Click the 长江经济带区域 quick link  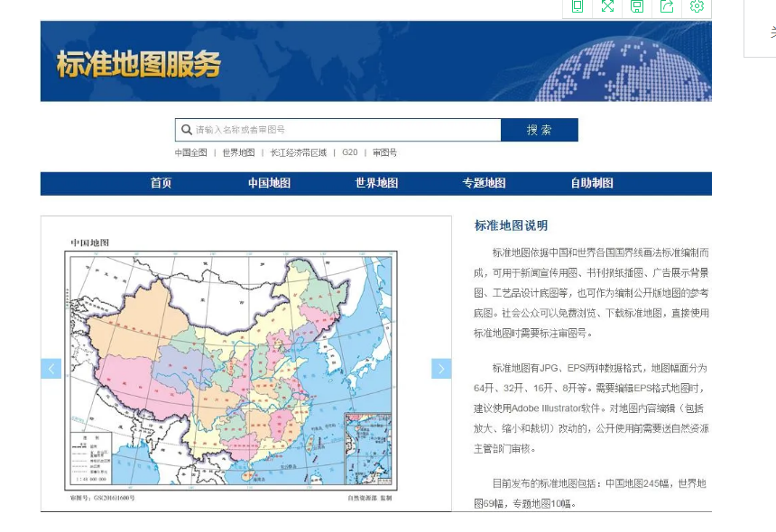click(x=299, y=153)
